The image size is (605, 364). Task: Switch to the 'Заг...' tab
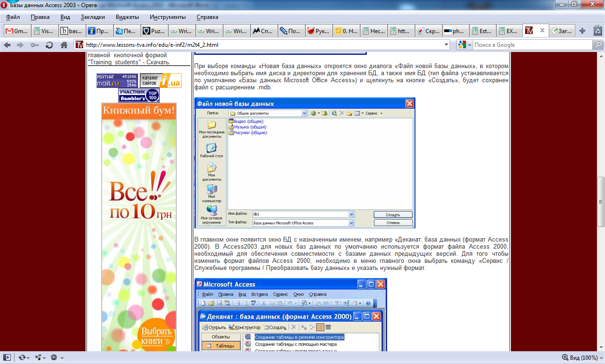(x=562, y=31)
